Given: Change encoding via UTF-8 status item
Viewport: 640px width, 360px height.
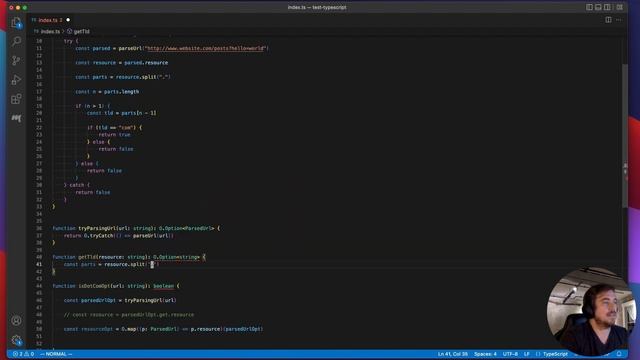Looking at the screenshot, I should click(x=510, y=354).
